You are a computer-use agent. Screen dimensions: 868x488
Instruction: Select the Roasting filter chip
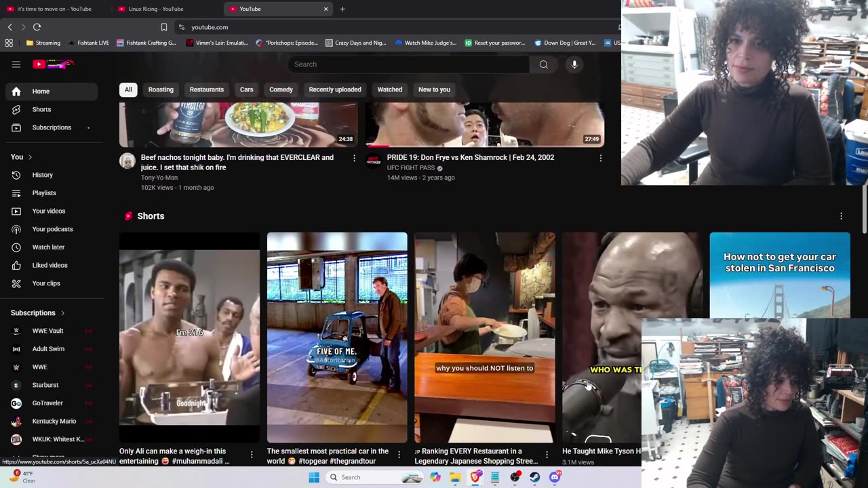(x=161, y=89)
